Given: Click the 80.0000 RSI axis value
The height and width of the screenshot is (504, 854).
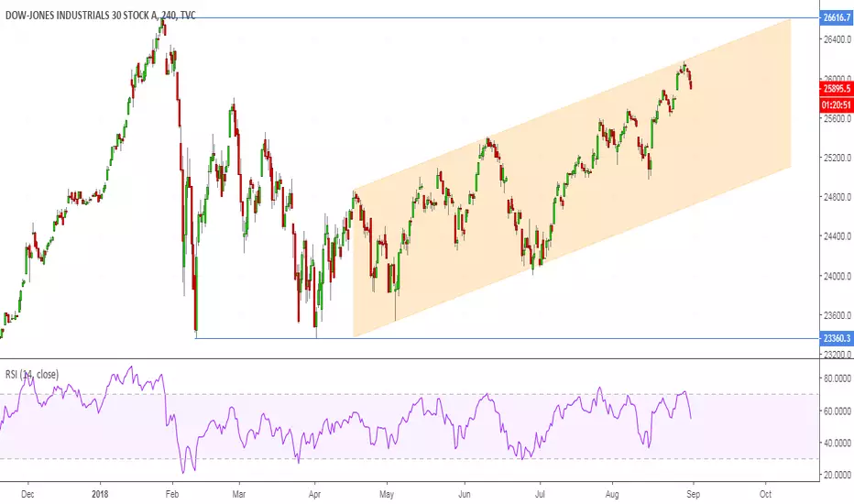Looking at the screenshot, I should pyautogui.click(x=838, y=378).
